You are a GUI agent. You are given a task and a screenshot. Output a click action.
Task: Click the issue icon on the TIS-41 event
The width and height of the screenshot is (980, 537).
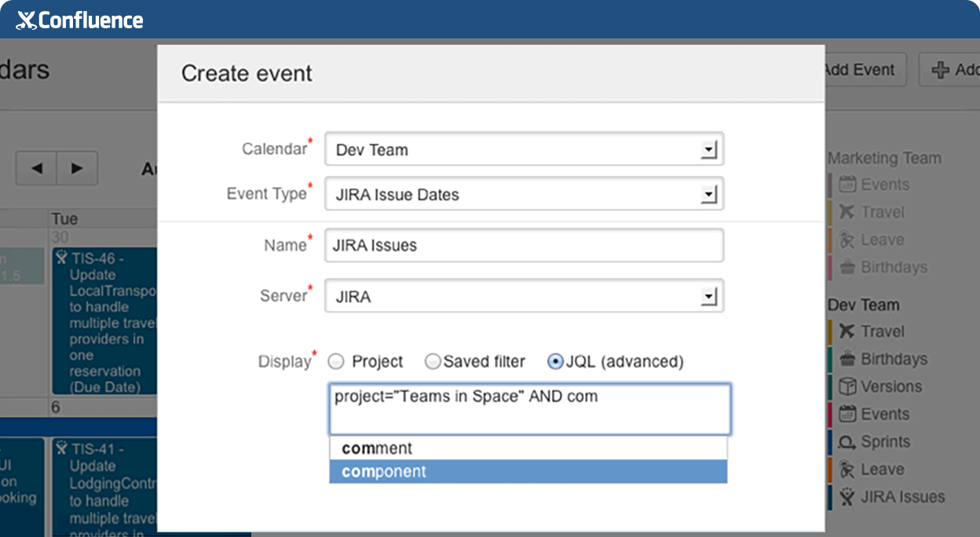pos(62,449)
